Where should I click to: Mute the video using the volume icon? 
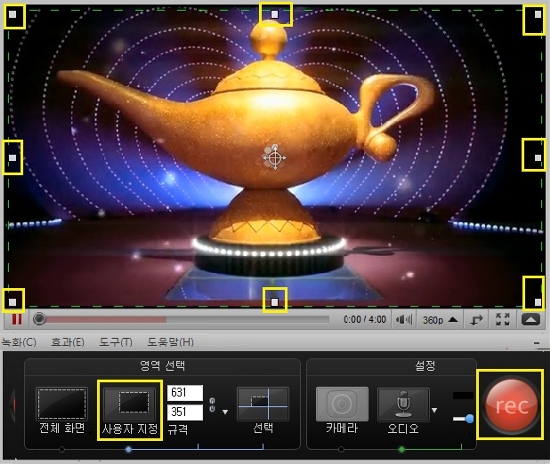[x=404, y=320]
